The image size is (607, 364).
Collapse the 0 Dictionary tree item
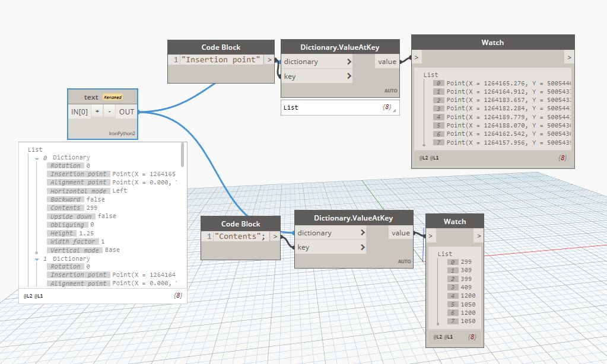pyautogui.click(x=37, y=158)
